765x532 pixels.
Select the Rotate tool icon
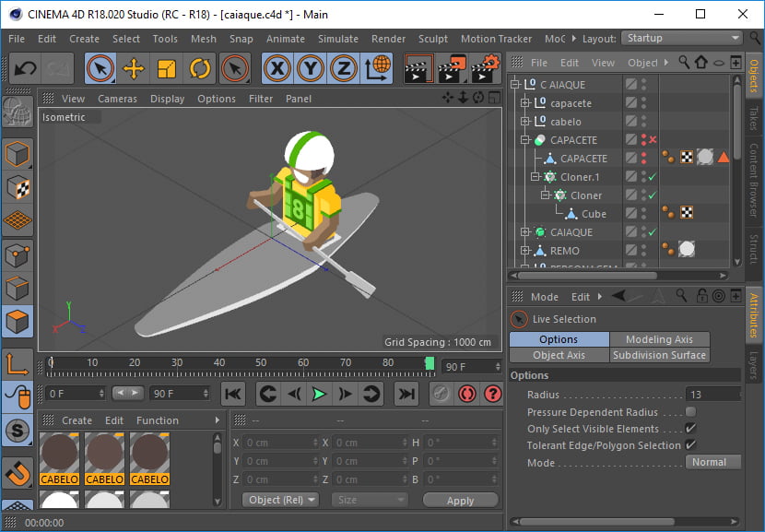(200, 68)
